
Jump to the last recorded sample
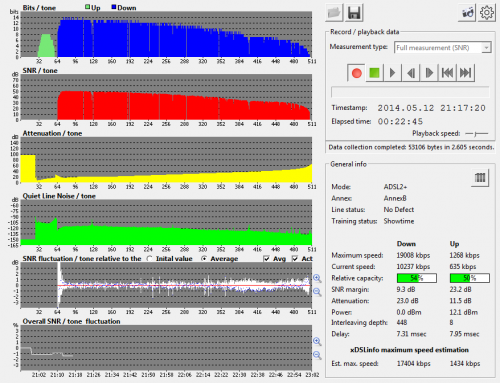tap(465, 73)
